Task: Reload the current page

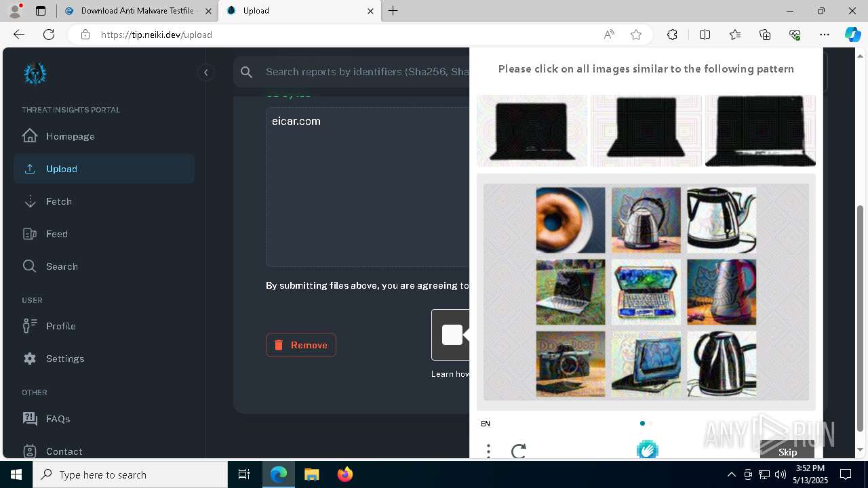Action: point(49,35)
